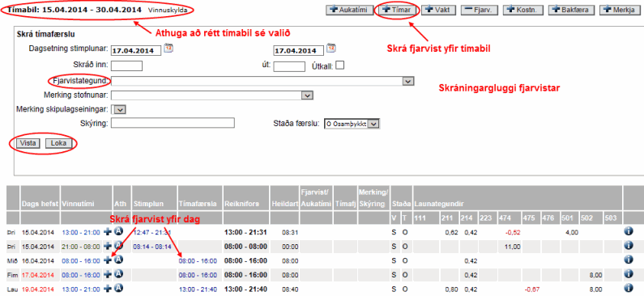Show info icon for 19.04.2014 row
The height and width of the screenshot is (296, 644).
[628, 288]
